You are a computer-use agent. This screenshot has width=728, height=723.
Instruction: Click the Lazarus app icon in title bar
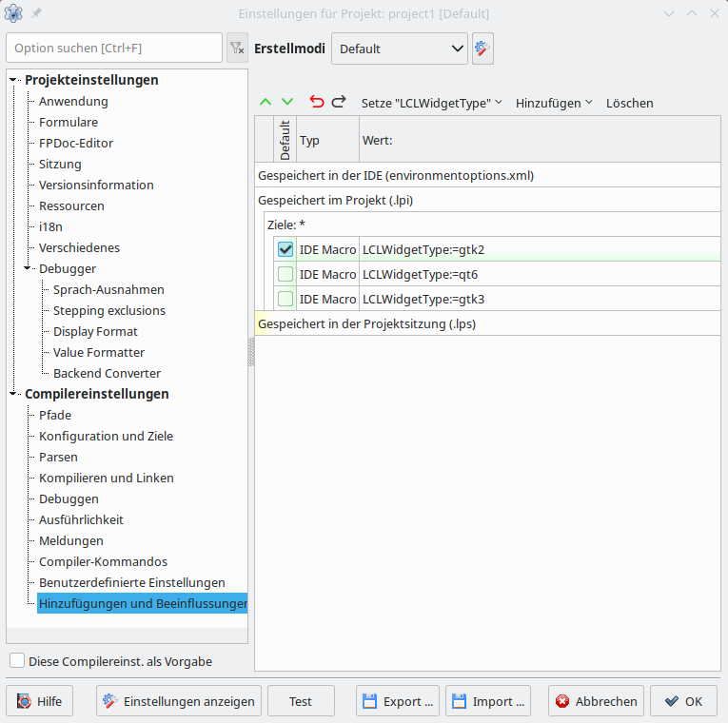pos(14,13)
